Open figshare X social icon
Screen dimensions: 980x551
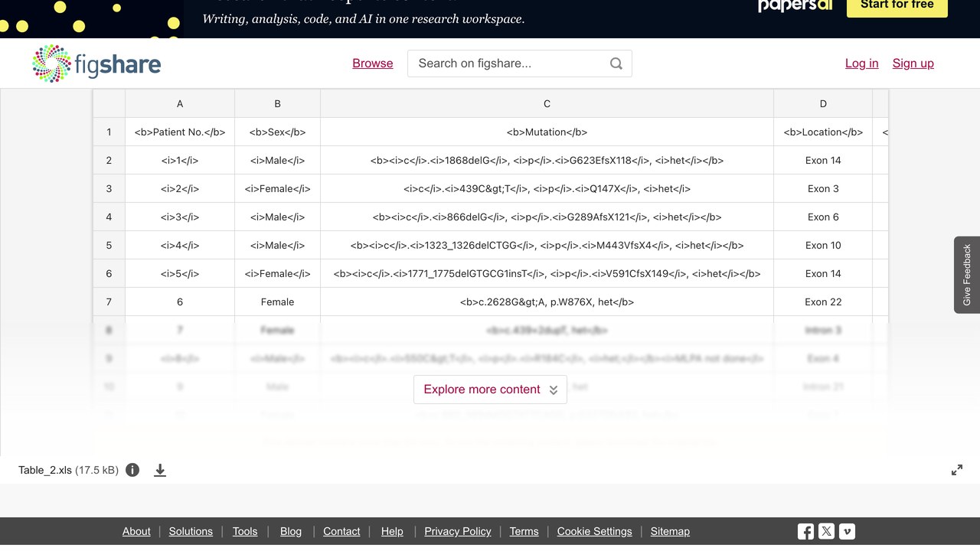coord(826,531)
